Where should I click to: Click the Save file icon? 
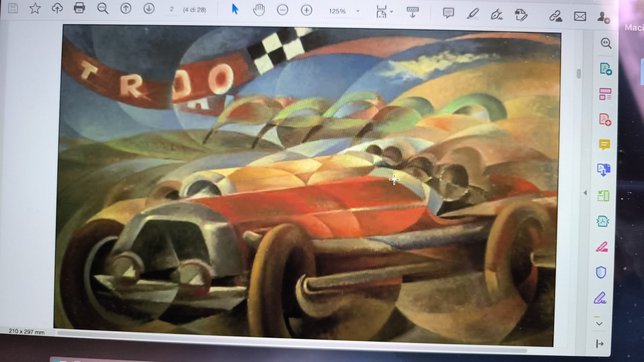13,8
